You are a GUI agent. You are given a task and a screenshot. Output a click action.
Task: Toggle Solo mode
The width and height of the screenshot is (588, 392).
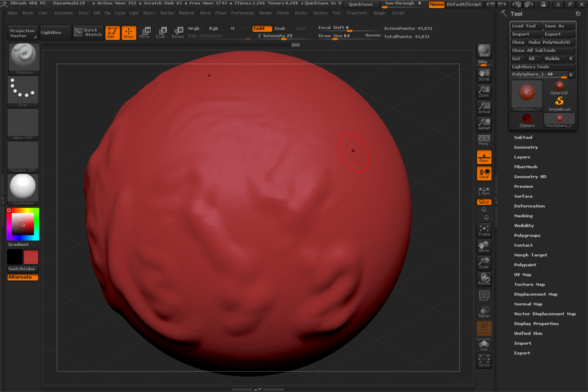(x=484, y=345)
